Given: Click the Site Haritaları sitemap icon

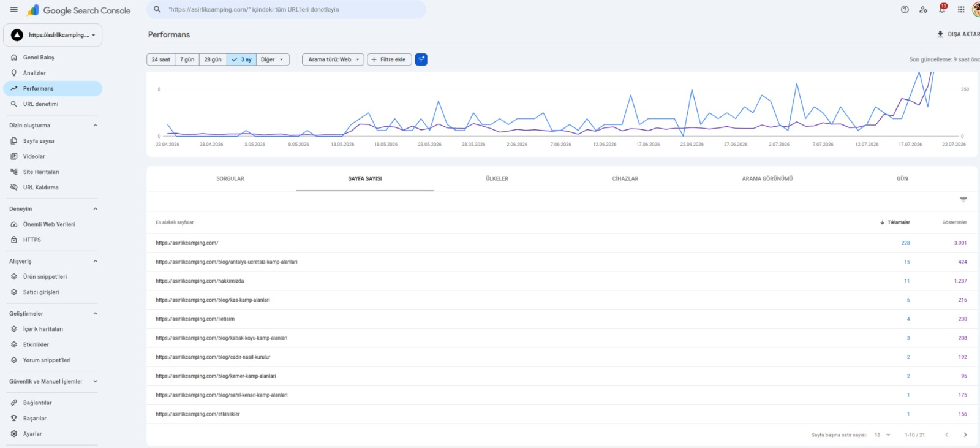Looking at the screenshot, I should (x=14, y=172).
